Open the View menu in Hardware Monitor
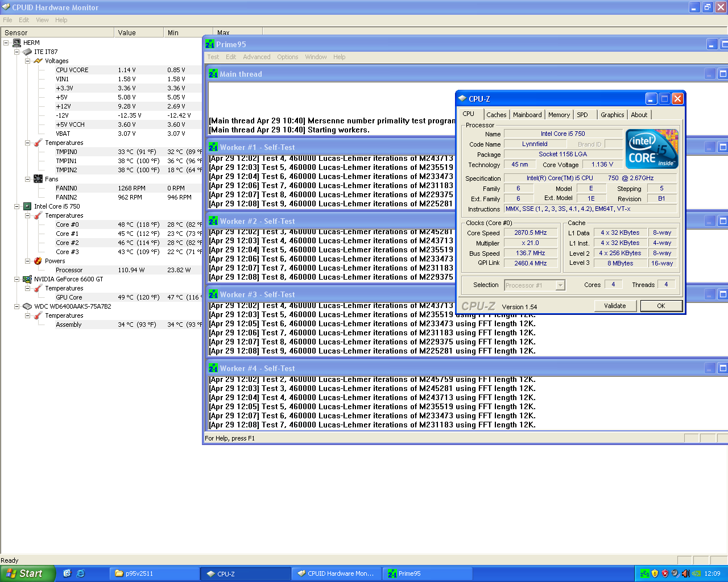 (x=42, y=20)
